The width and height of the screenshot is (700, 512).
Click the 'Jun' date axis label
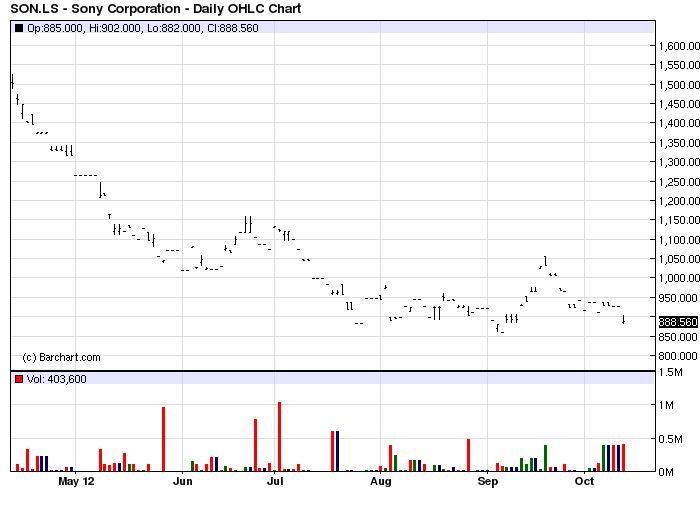[x=183, y=481]
